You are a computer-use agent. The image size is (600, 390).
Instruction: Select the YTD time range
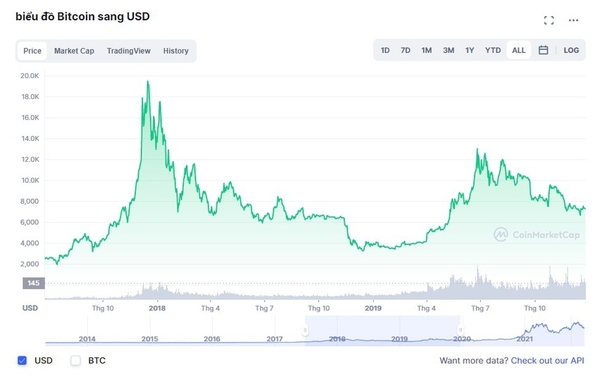[492, 50]
